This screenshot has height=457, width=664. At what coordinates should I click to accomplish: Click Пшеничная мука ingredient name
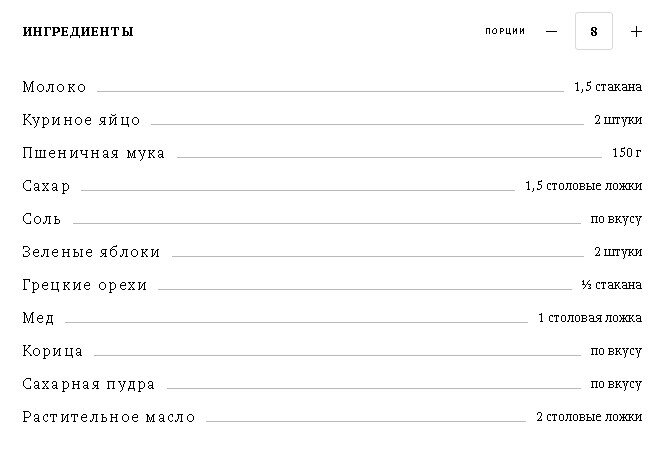94,153
